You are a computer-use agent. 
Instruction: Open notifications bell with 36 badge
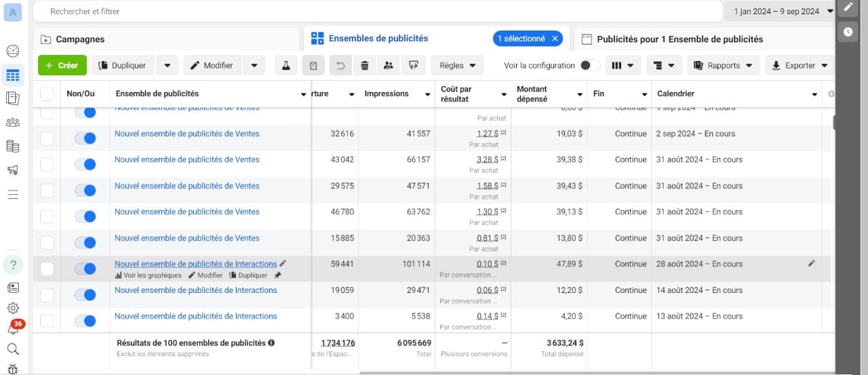13,328
